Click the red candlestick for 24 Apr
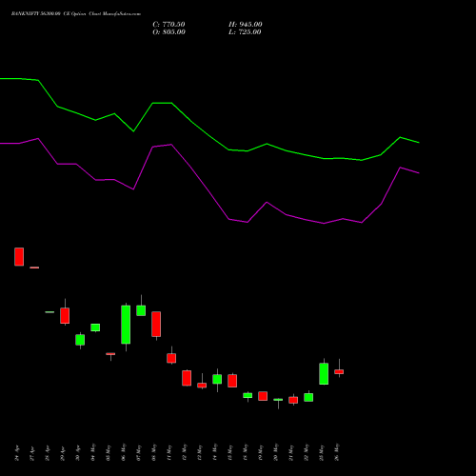476x476 pixels. coord(19,257)
